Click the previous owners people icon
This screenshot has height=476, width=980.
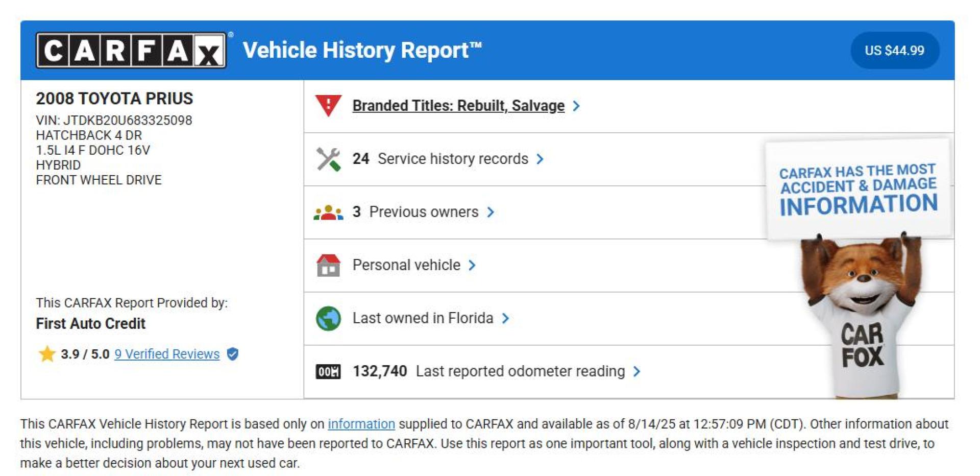pyautogui.click(x=328, y=212)
